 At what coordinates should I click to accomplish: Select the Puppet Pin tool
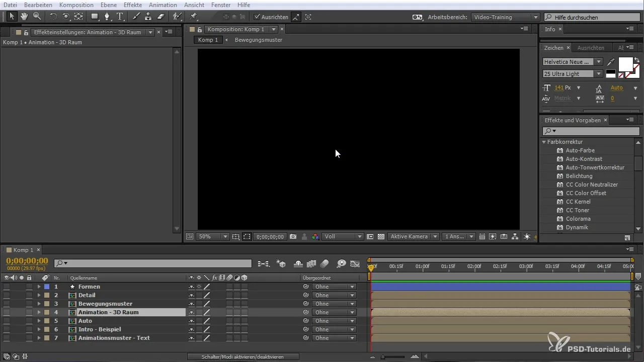pos(193,17)
